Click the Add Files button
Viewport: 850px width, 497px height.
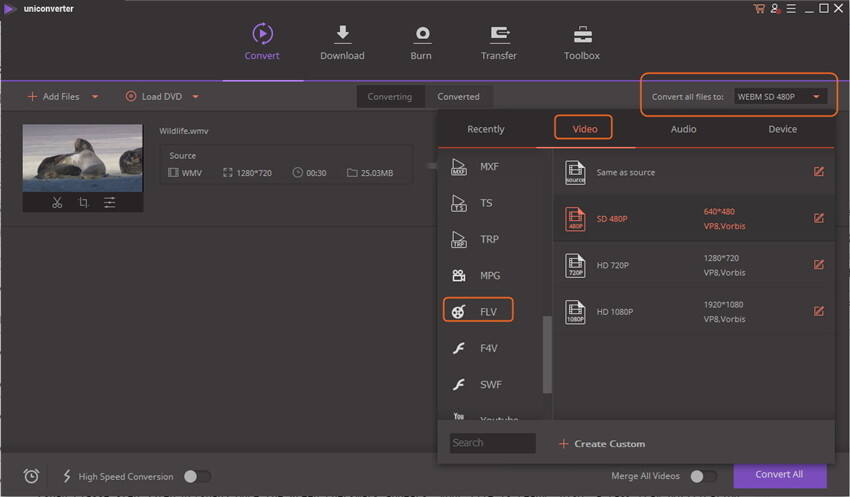54,96
